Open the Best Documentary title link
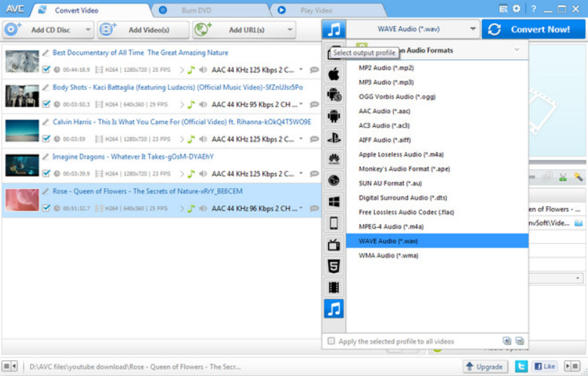 (x=140, y=53)
